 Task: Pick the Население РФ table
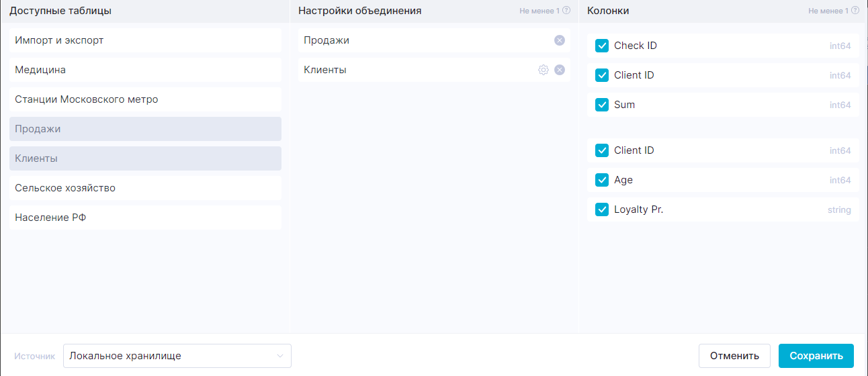pos(145,218)
